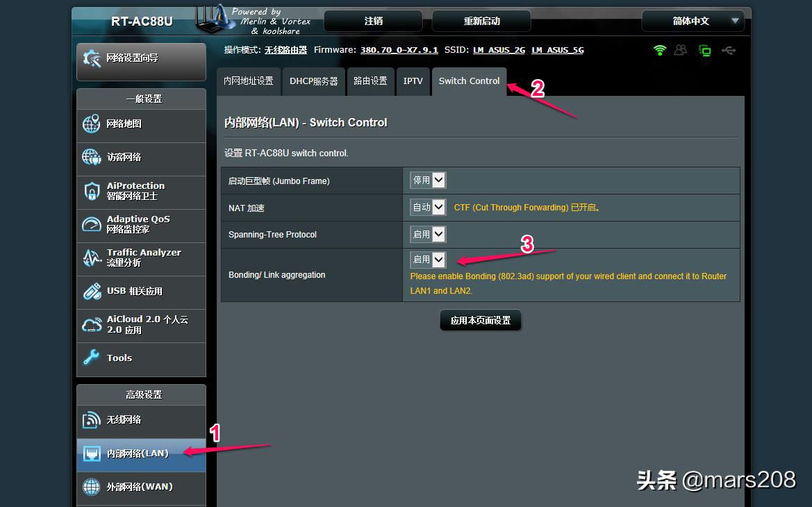Click the 注销 logout button

click(x=374, y=22)
